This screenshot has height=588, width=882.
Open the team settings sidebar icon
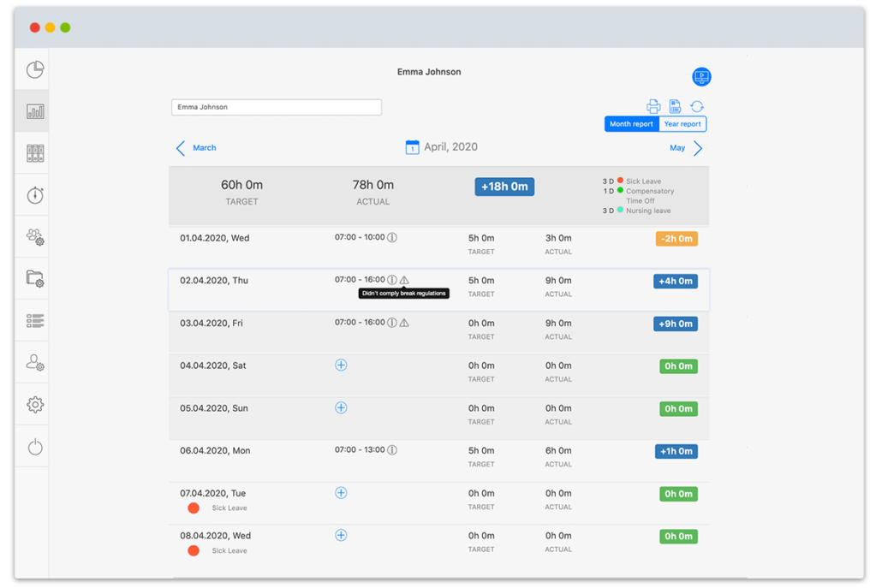(x=34, y=236)
